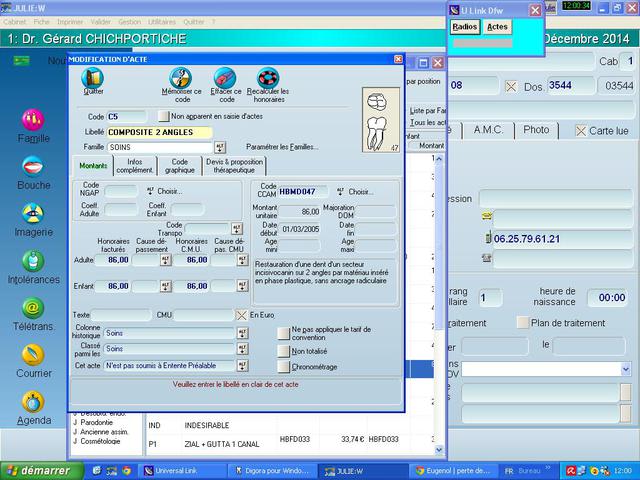Image resolution: width=640 pixels, height=480 pixels.
Task: Open the Famille sidebar icon
Action: [33, 119]
